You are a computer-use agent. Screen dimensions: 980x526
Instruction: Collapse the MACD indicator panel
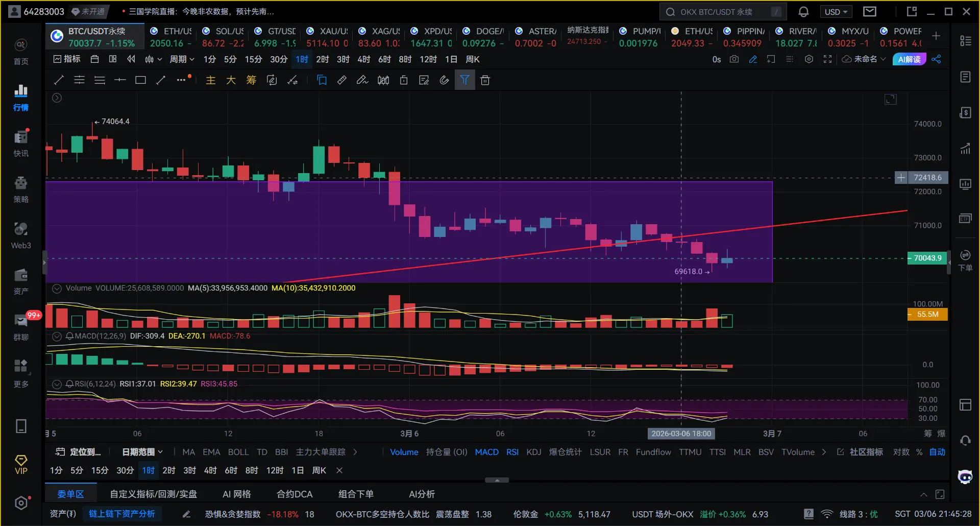click(57, 336)
